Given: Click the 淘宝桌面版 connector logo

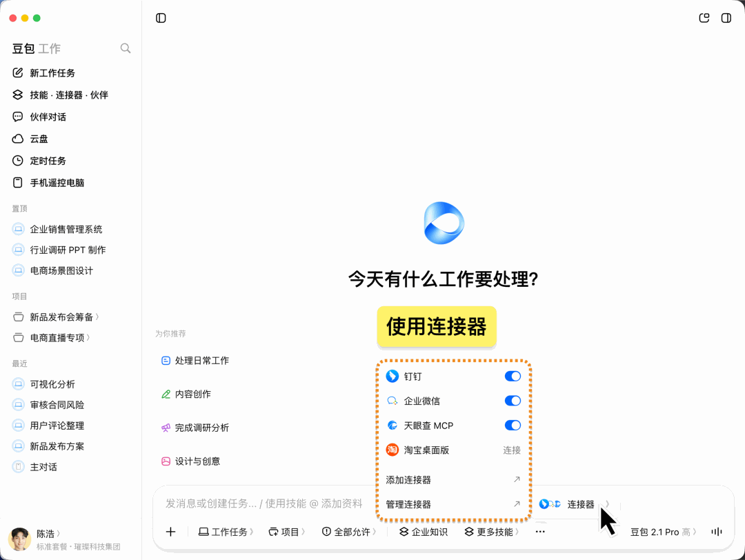Looking at the screenshot, I should click(x=392, y=450).
